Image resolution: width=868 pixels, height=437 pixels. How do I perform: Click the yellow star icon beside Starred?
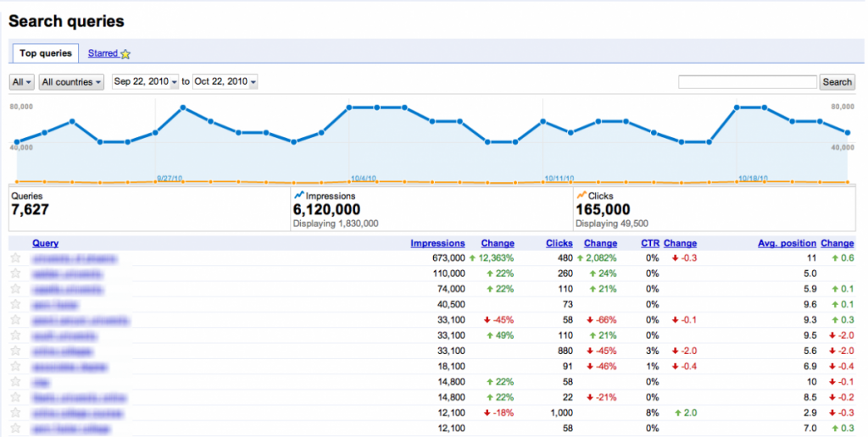125,54
